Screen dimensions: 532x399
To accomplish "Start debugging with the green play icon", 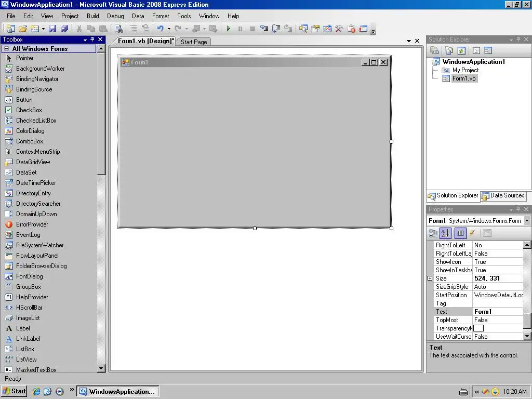I will 229,29.
